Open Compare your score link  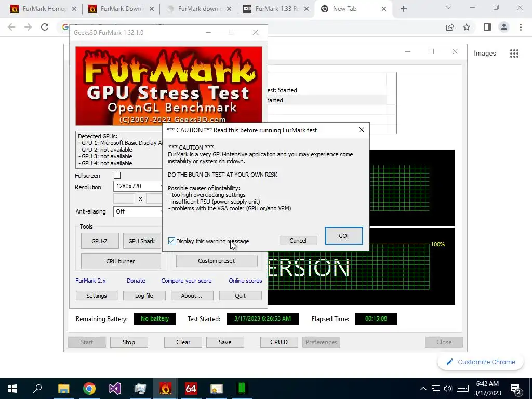click(187, 281)
